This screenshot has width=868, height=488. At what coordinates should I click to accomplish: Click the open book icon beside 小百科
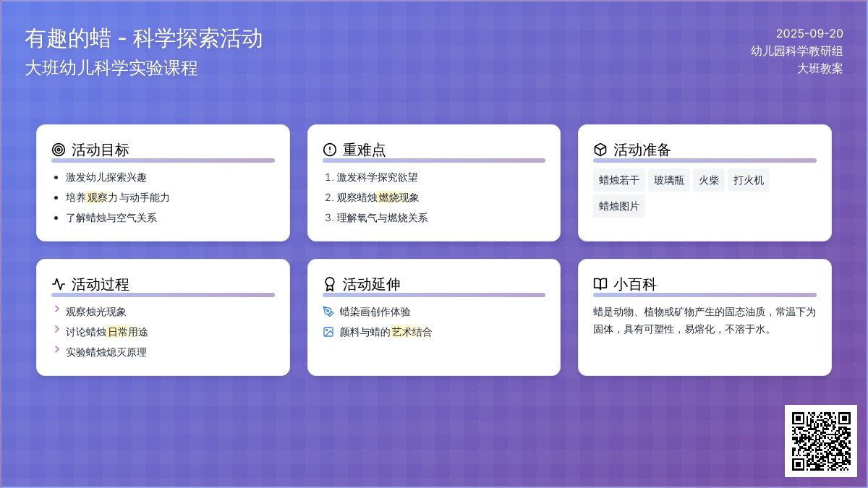(600, 284)
